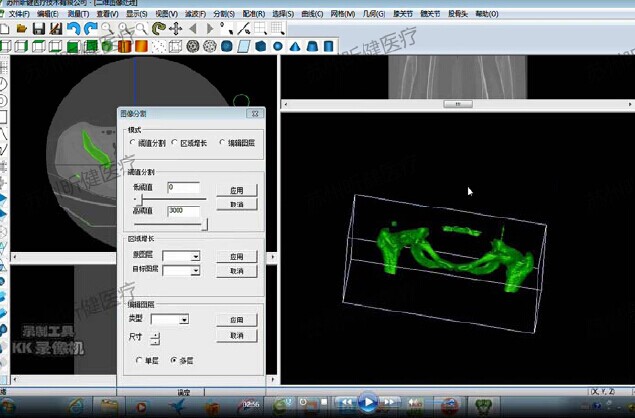Viewport: 635px width, 418px height.
Task: Choose the 单层 radio option
Action: (x=139, y=360)
